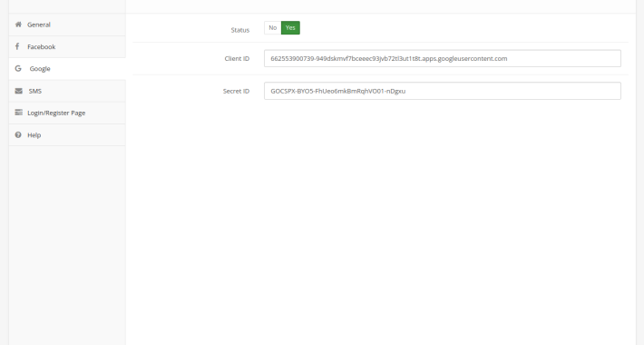Focus the Secret ID input field

pyautogui.click(x=443, y=91)
